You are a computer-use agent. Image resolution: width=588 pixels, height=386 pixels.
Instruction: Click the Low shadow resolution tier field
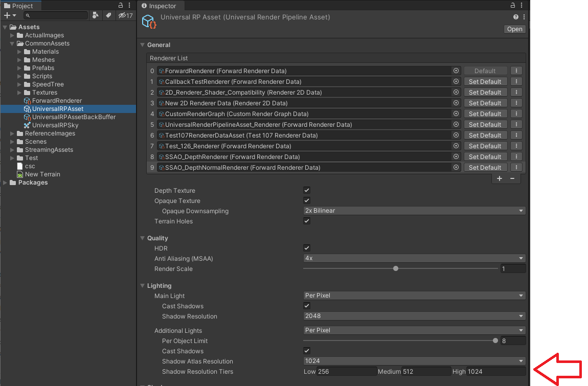coord(347,371)
